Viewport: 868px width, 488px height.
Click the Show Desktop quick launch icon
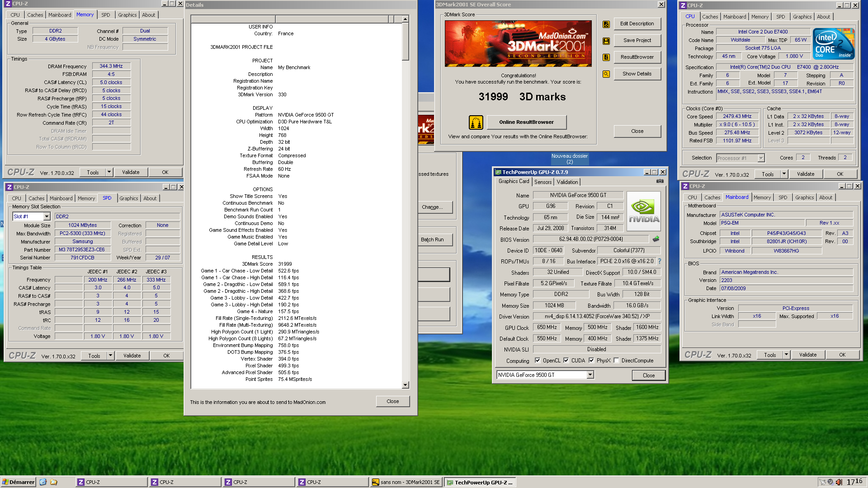click(x=43, y=482)
